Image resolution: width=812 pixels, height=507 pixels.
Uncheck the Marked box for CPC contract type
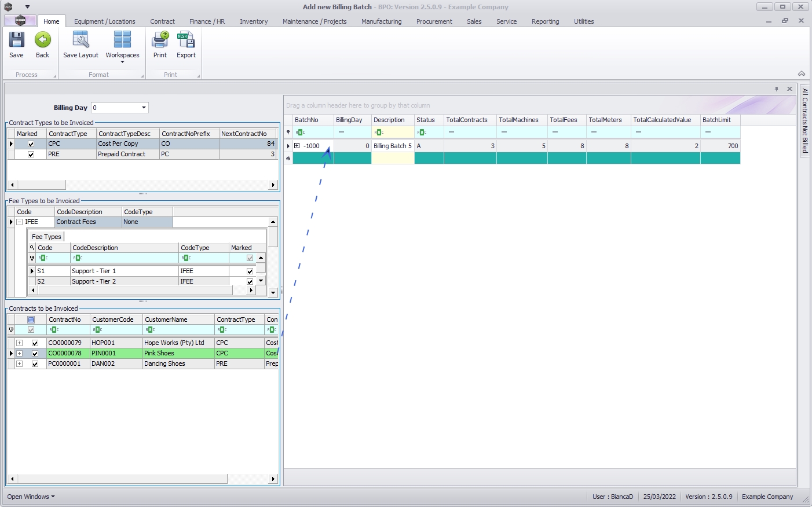pyautogui.click(x=31, y=144)
